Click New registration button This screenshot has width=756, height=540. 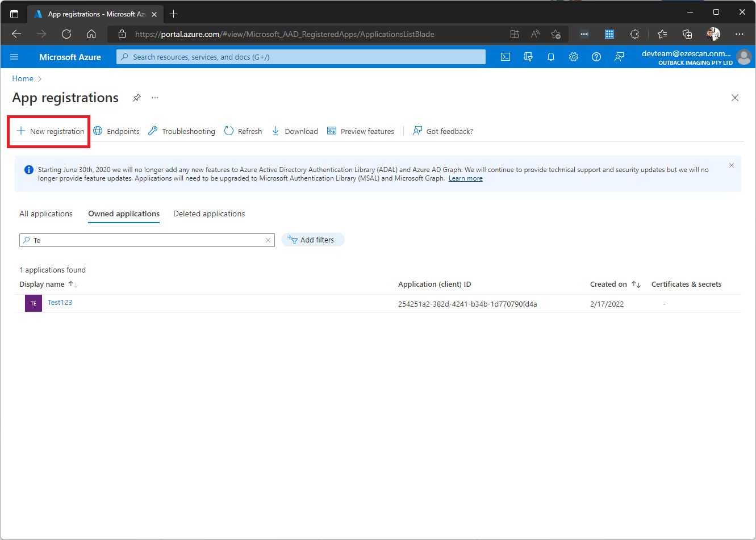click(x=51, y=131)
